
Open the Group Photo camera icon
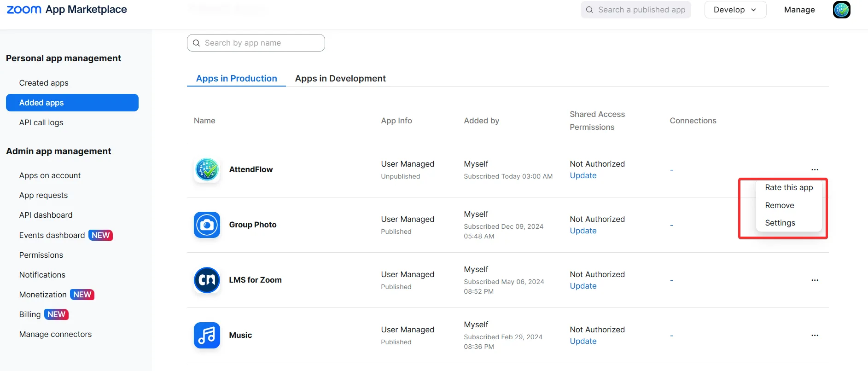point(207,225)
